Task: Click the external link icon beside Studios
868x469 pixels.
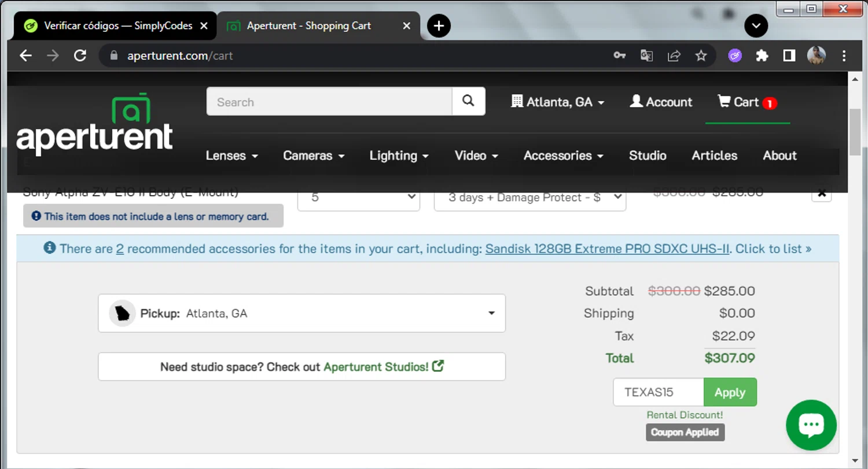Action: [438, 366]
